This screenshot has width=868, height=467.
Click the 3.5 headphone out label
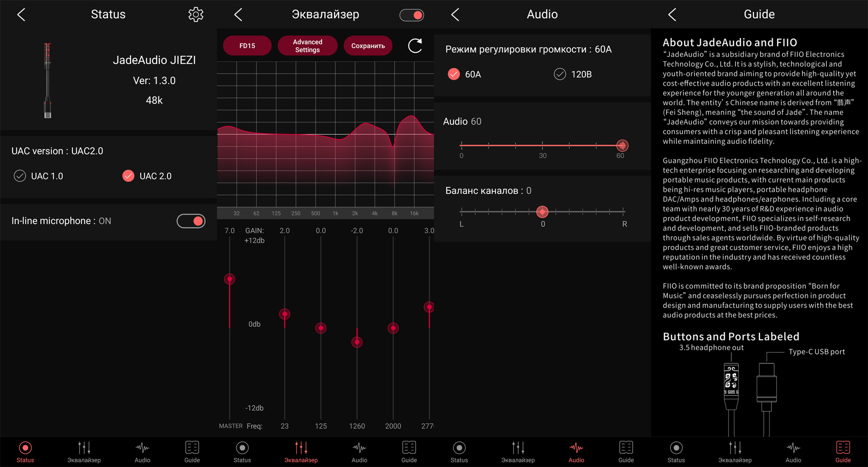tap(711, 348)
